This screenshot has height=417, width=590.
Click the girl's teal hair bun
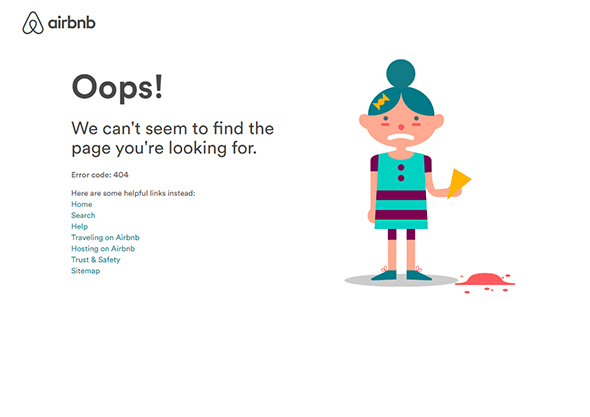point(401,73)
